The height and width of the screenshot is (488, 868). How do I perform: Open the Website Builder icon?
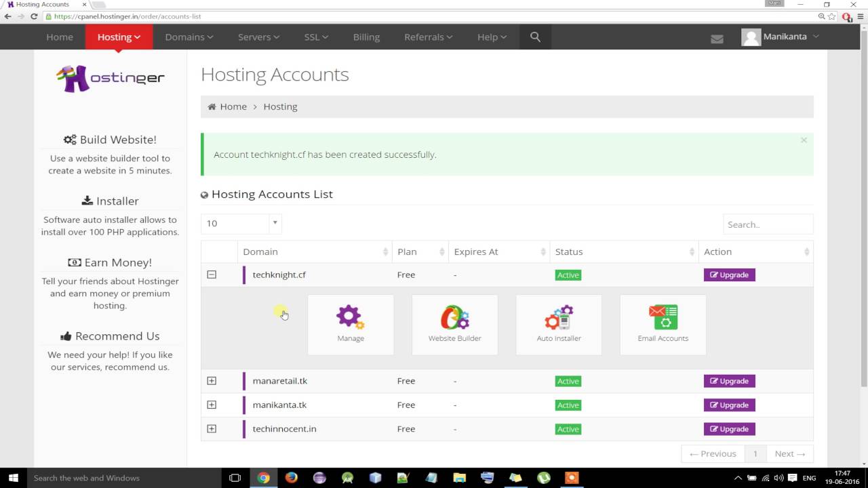click(x=455, y=325)
